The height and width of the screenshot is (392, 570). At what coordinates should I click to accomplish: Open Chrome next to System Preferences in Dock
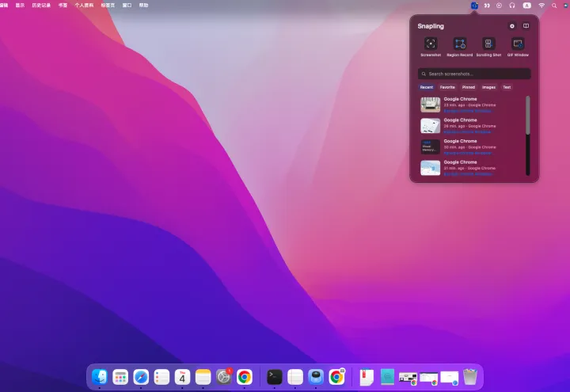coord(245,377)
